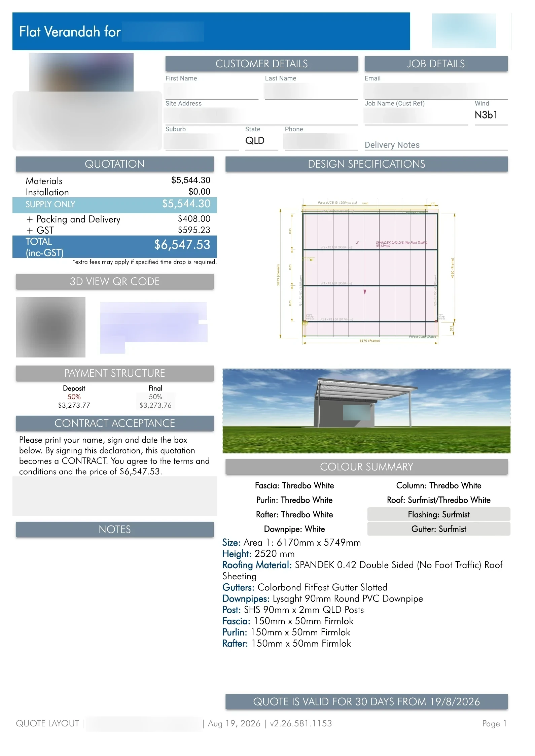Select 'Column: Thredbo White' colour entry
Image resolution: width=535 pixels, height=756 pixels.
point(439,485)
